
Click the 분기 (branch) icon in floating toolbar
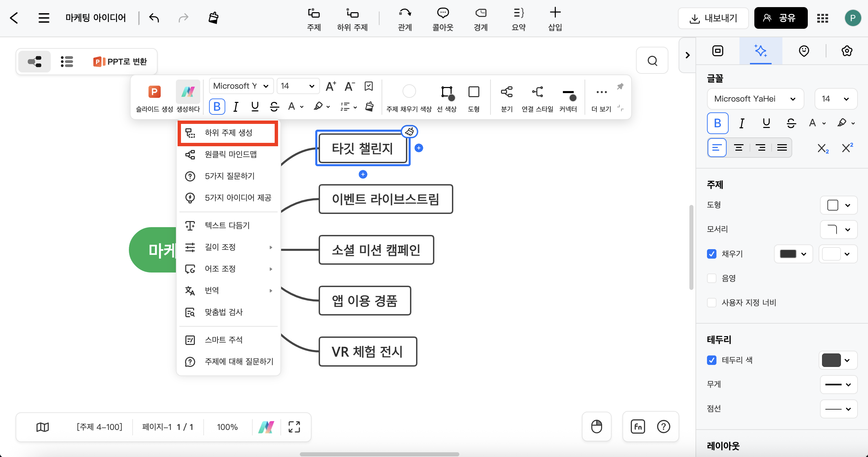pyautogui.click(x=506, y=92)
